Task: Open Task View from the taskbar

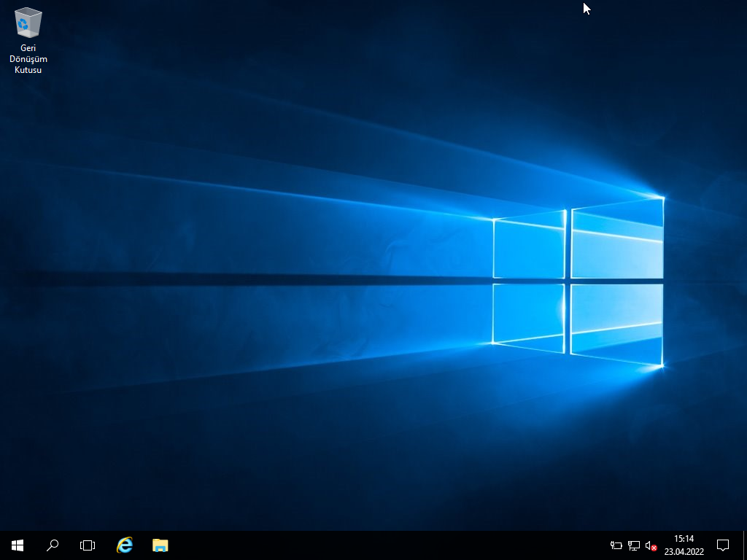Action: pos(88,545)
